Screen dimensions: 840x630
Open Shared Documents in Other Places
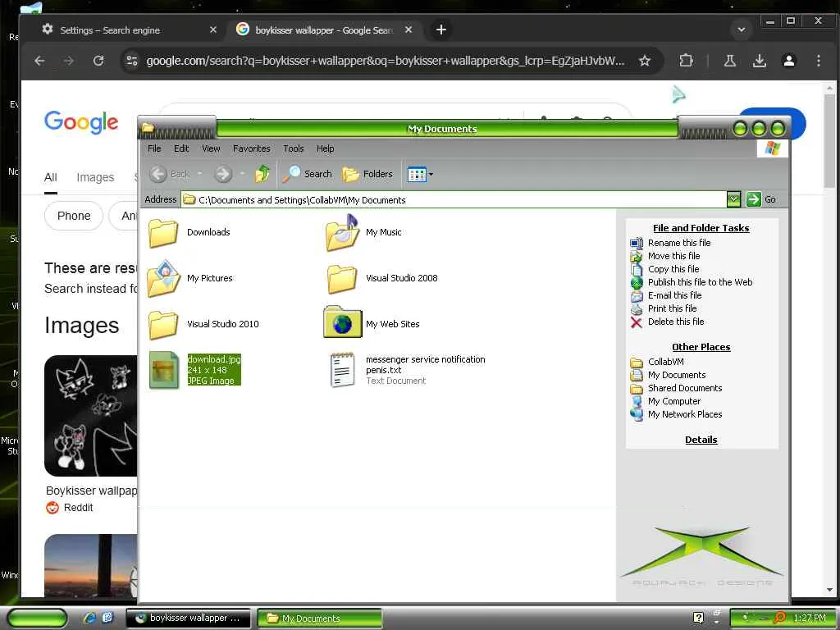(685, 388)
